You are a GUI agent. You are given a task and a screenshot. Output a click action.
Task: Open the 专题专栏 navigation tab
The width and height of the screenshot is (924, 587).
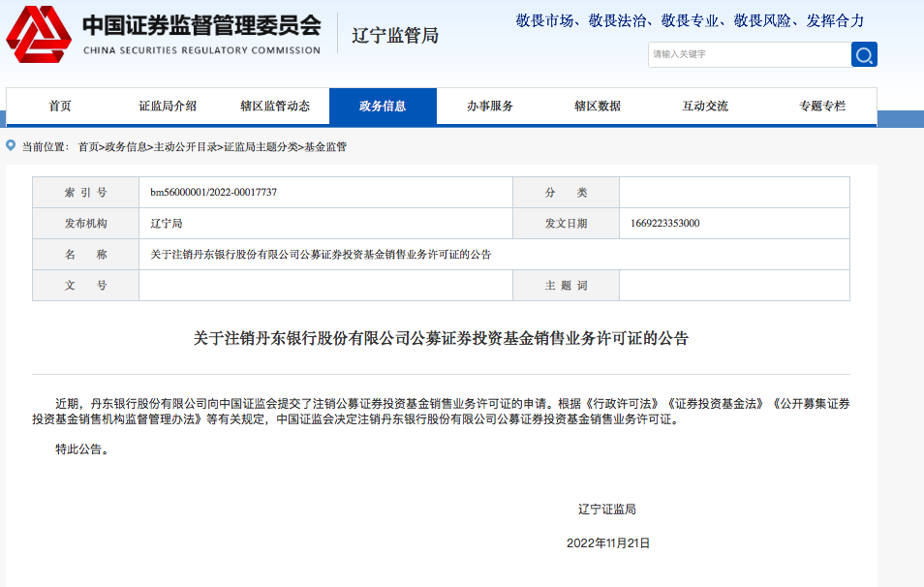point(822,107)
